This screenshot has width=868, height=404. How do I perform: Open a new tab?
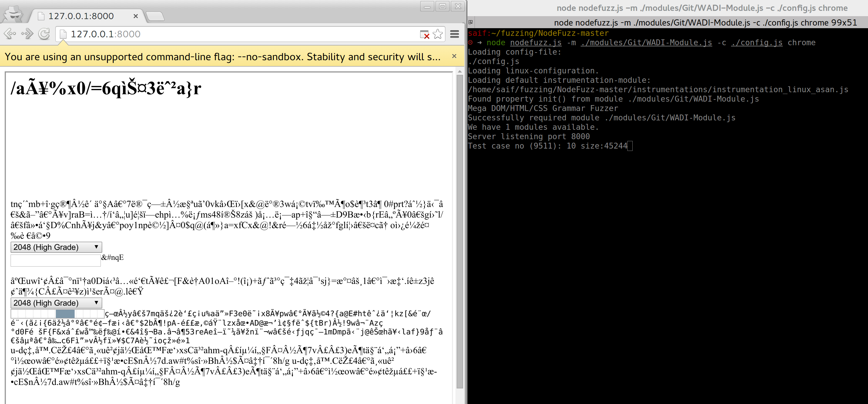155,16
